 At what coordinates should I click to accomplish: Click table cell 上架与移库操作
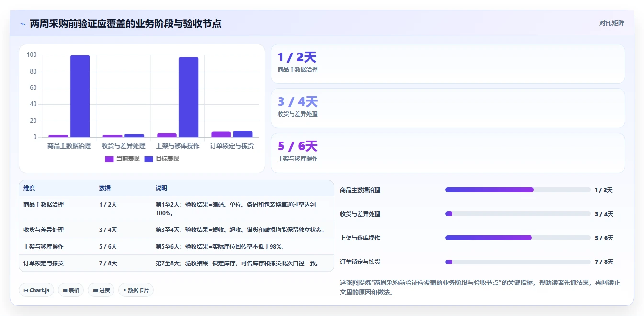click(44, 246)
